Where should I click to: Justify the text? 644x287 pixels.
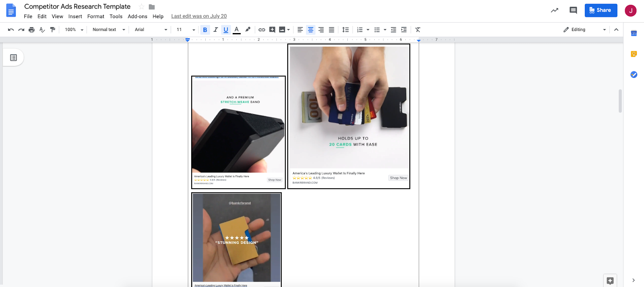pos(331,29)
